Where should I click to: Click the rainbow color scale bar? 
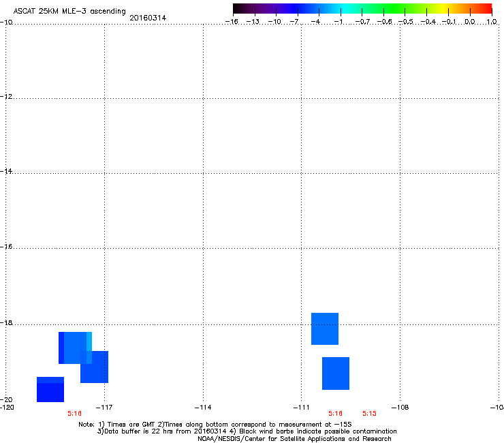click(362, 9)
